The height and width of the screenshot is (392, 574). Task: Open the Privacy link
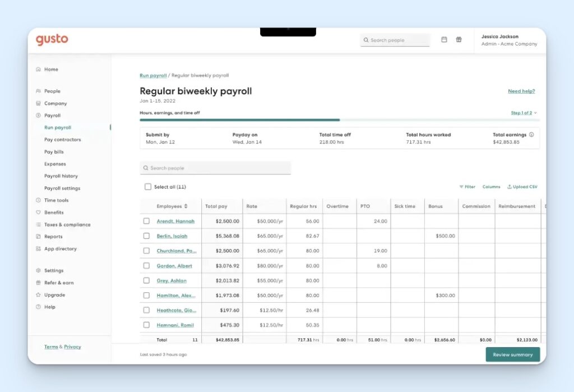tap(72, 347)
